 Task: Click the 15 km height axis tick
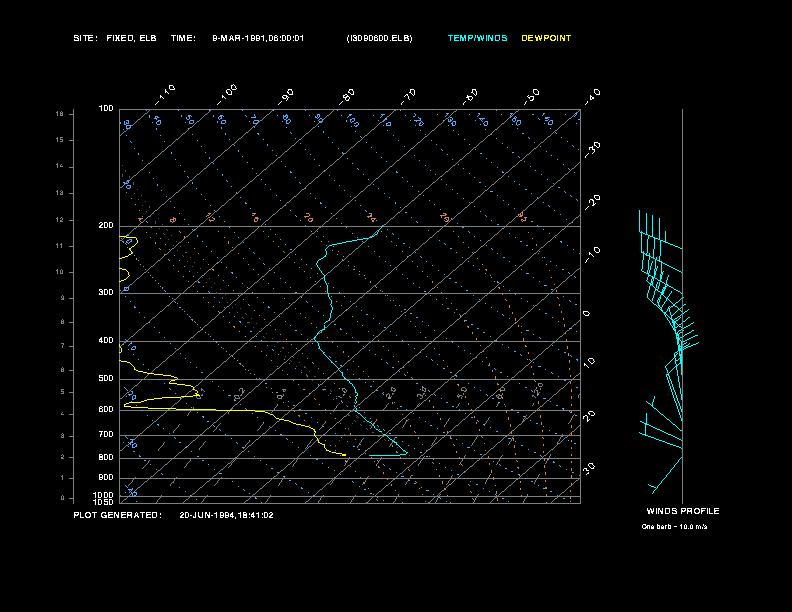pyautogui.click(x=60, y=140)
